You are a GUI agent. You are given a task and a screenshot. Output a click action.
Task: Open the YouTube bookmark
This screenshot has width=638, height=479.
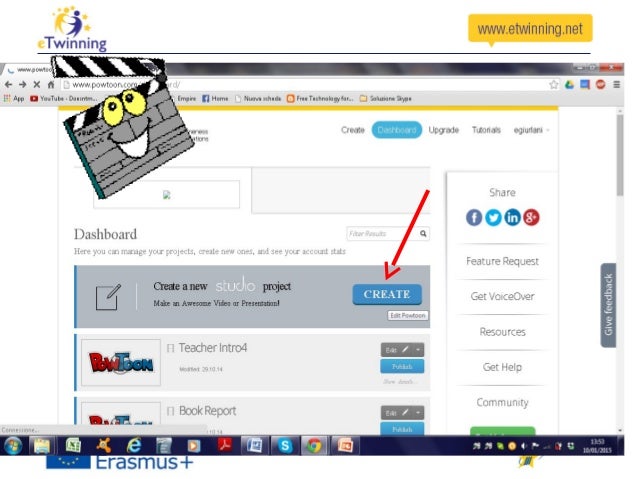coord(64,98)
